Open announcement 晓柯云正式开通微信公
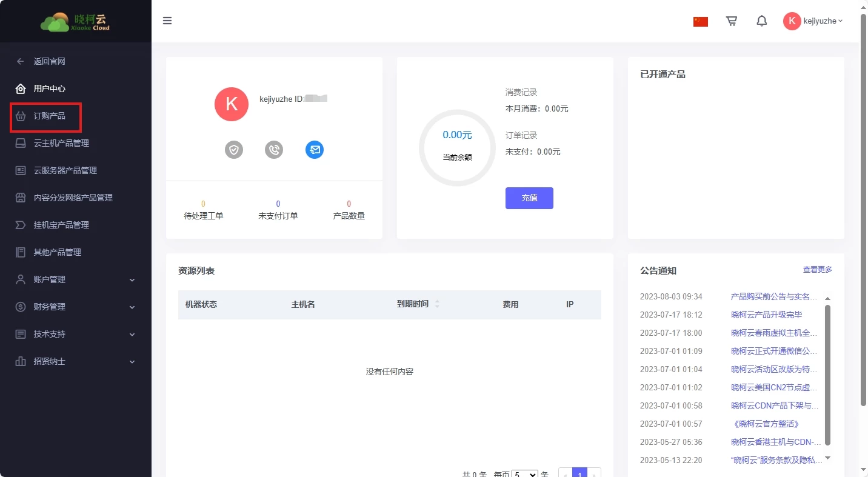This screenshot has height=477, width=868. coord(774,351)
